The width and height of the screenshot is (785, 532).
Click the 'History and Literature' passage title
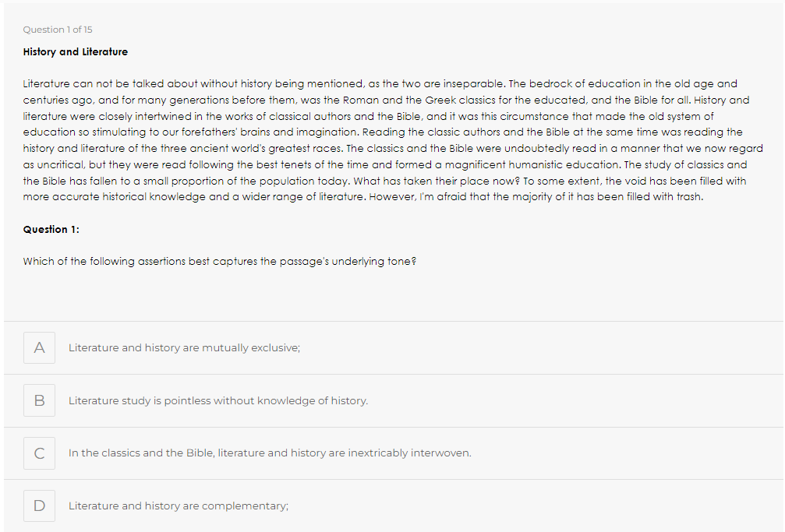pyautogui.click(x=76, y=52)
